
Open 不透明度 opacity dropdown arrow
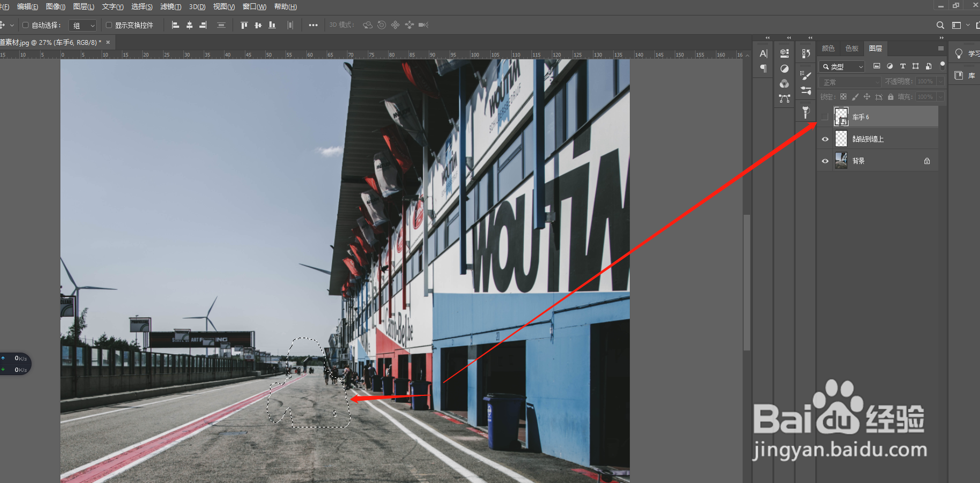pos(940,81)
